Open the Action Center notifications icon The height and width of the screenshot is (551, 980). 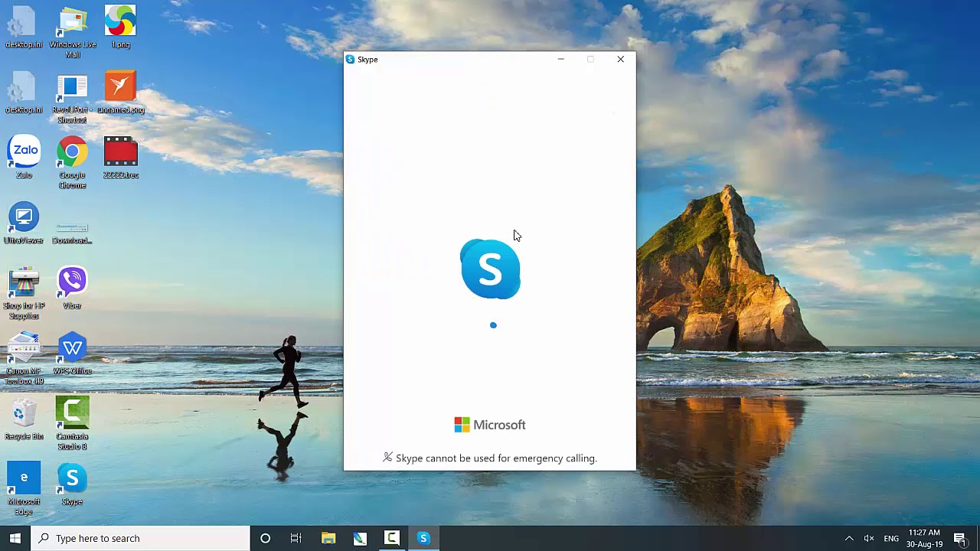point(960,538)
